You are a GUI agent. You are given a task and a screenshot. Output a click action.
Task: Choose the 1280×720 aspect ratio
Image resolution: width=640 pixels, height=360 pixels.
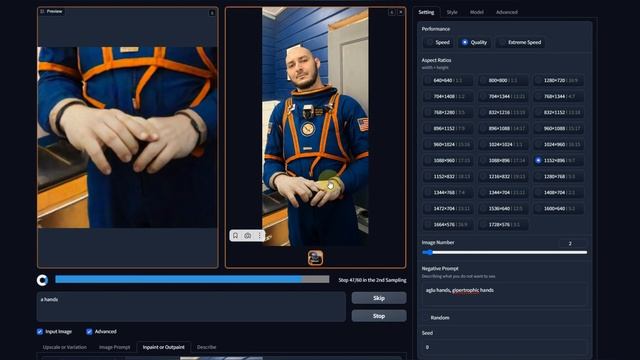point(558,80)
